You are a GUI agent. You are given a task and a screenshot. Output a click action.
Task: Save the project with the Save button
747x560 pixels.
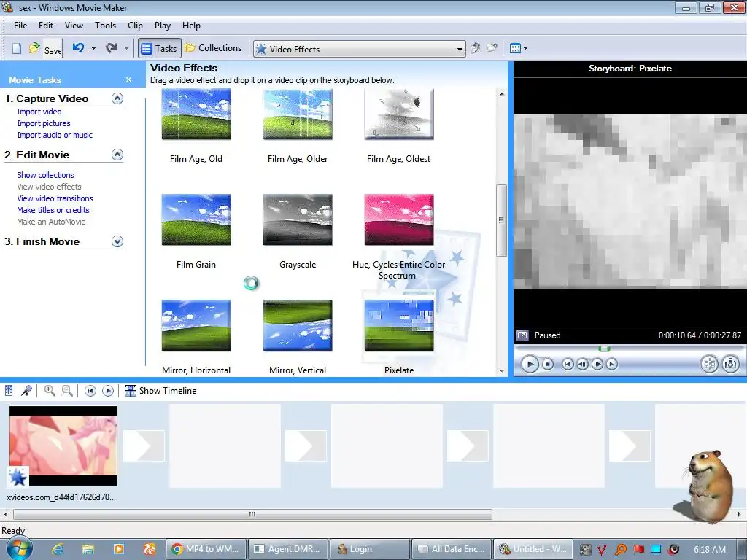point(53,50)
